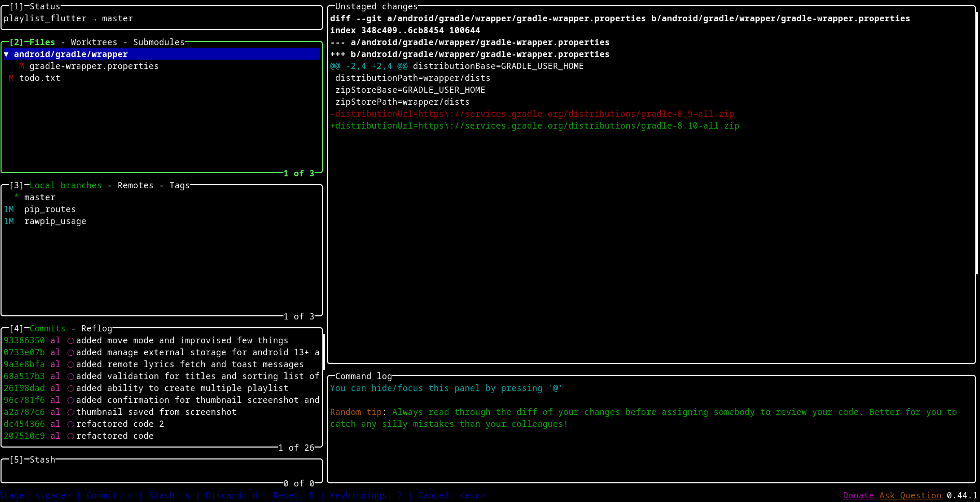Show the Reflog tab
The width and height of the screenshot is (980, 502).
96,329
